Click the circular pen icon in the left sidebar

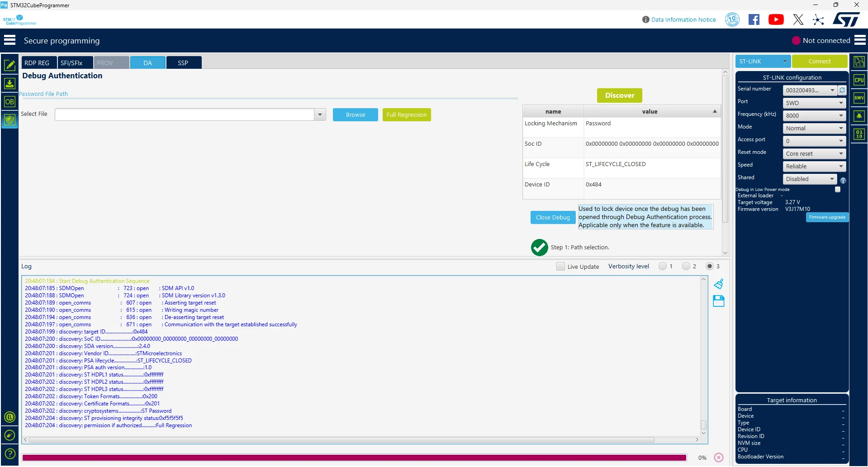click(9, 435)
